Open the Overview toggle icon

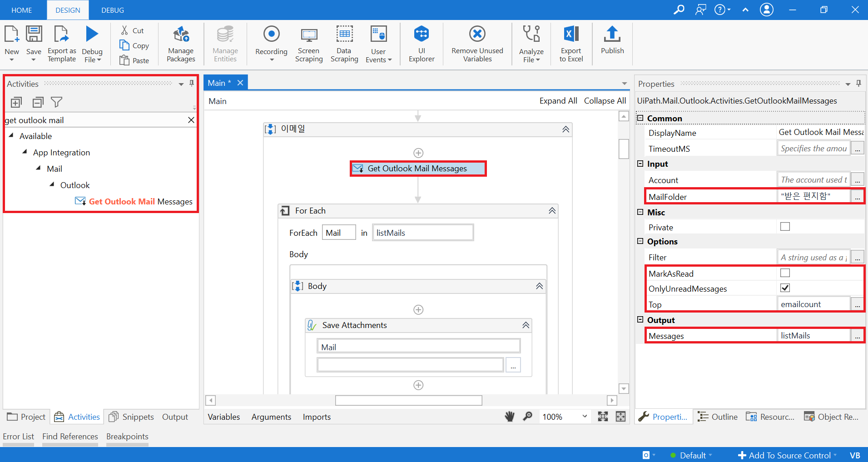(620, 417)
